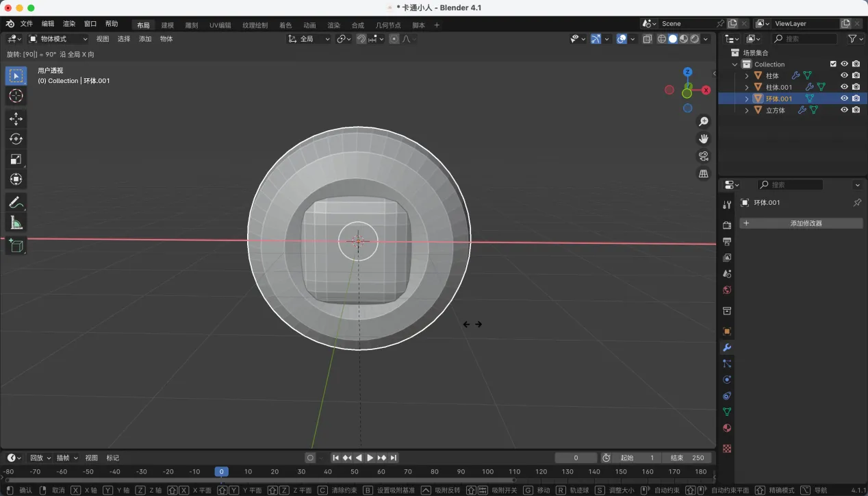The image size is (868, 496).
Task: Hide 柱体 object using its eye icon
Action: (844, 75)
